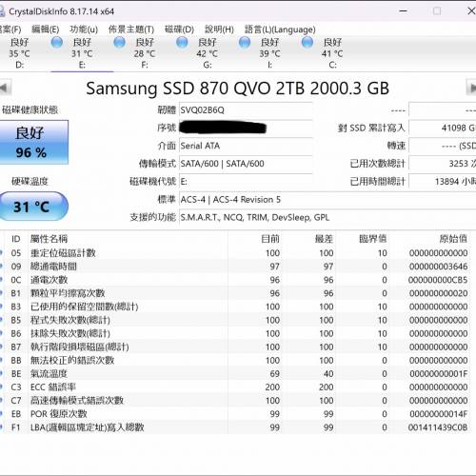Select the BE 氣流溫度 row
The image size is (476, 476).
[x=235, y=374]
